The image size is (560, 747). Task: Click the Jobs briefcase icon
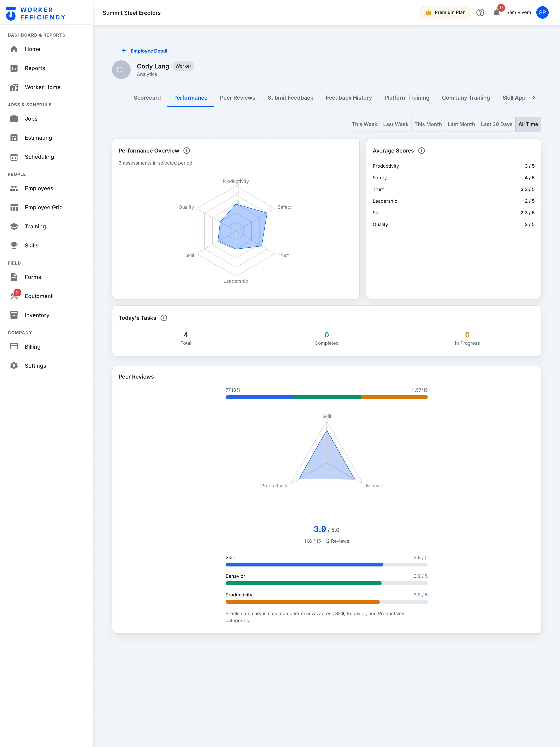[14, 118]
